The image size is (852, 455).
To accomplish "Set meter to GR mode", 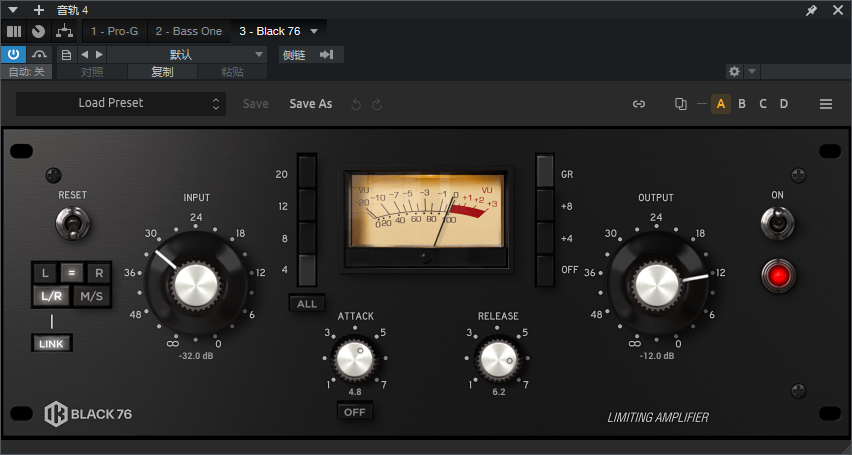I will 545,172.
